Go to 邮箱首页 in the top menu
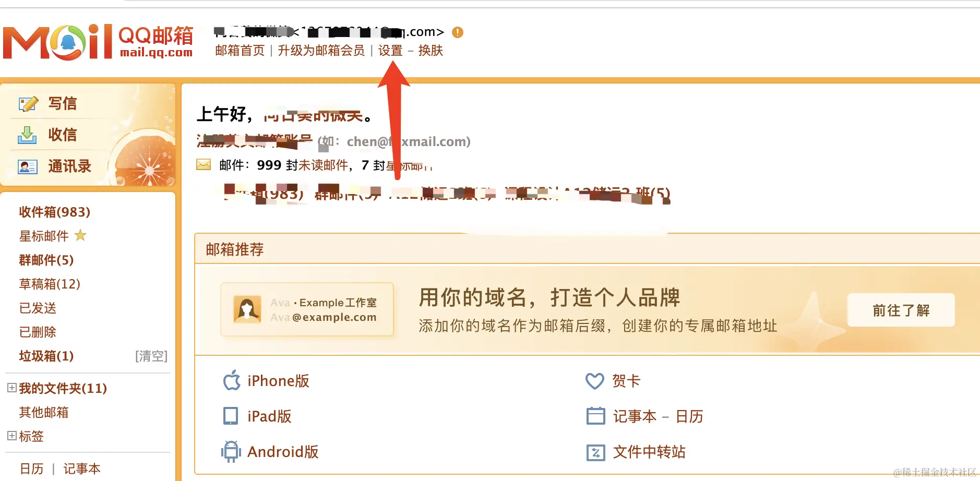 (240, 51)
